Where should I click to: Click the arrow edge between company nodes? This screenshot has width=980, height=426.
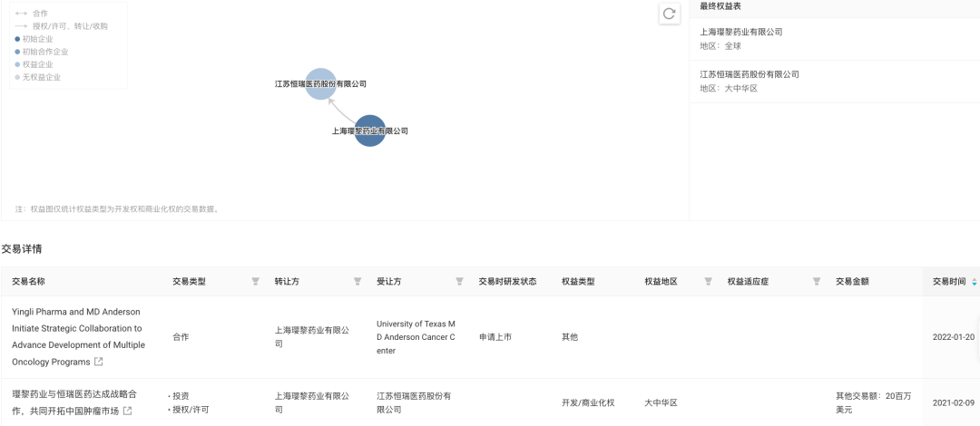click(340, 112)
